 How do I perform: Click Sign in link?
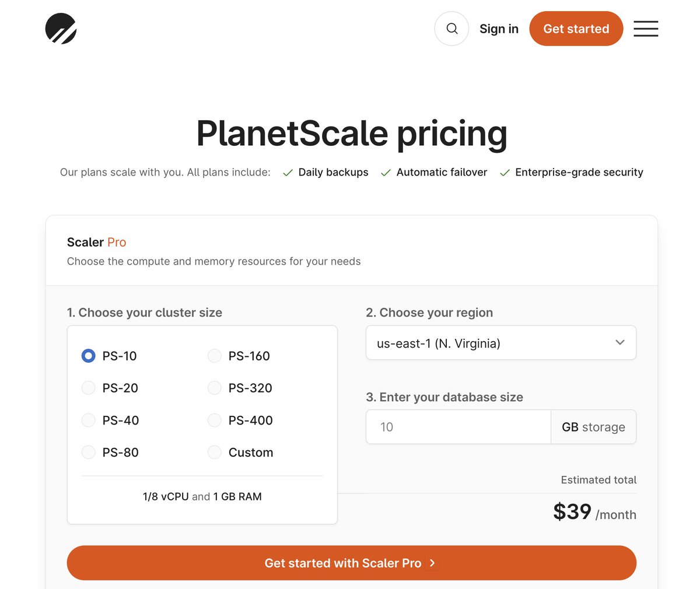click(x=499, y=29)
